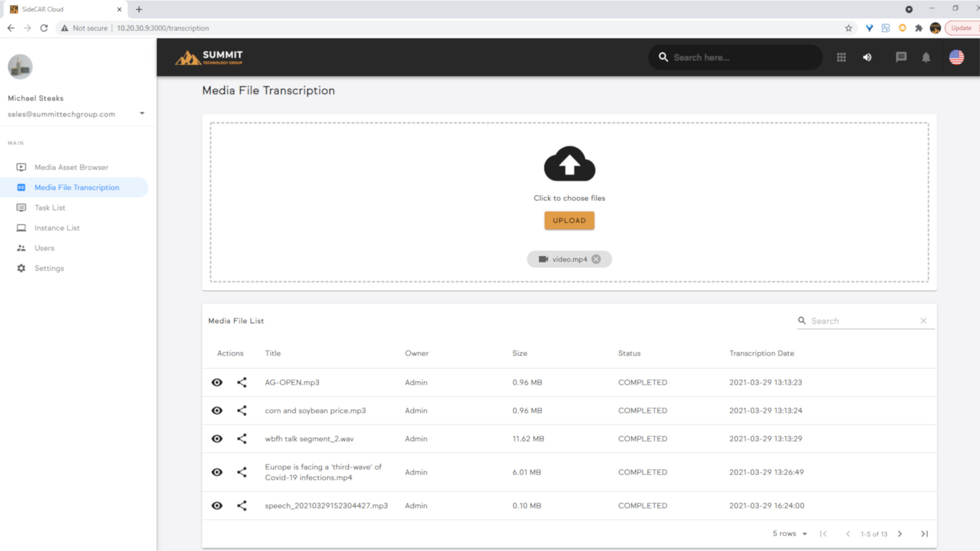
Task: Go to the next page of media files
Action: click(x=900, y=534)
